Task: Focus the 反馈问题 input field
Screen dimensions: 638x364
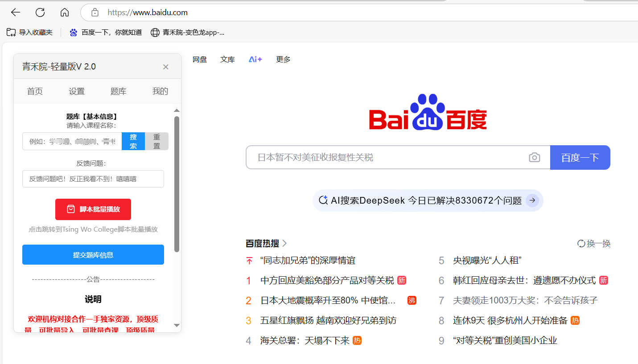Action: (93, 179)
